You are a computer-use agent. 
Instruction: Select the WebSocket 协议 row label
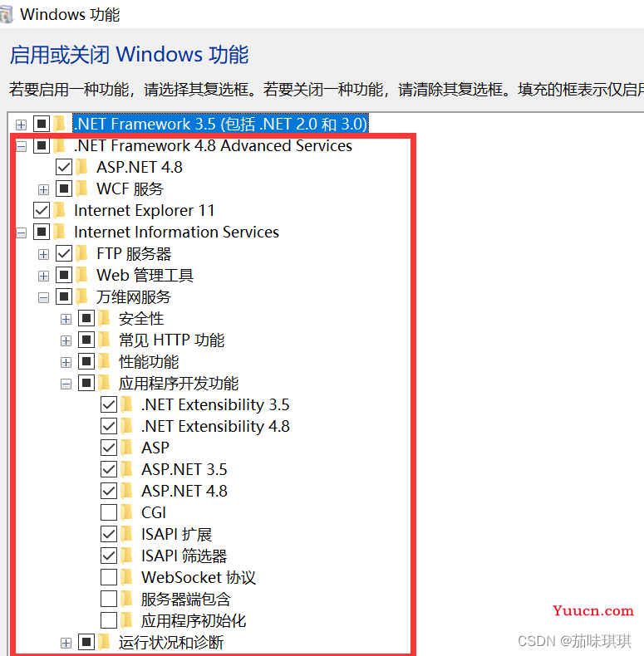(x=199, y=577)
